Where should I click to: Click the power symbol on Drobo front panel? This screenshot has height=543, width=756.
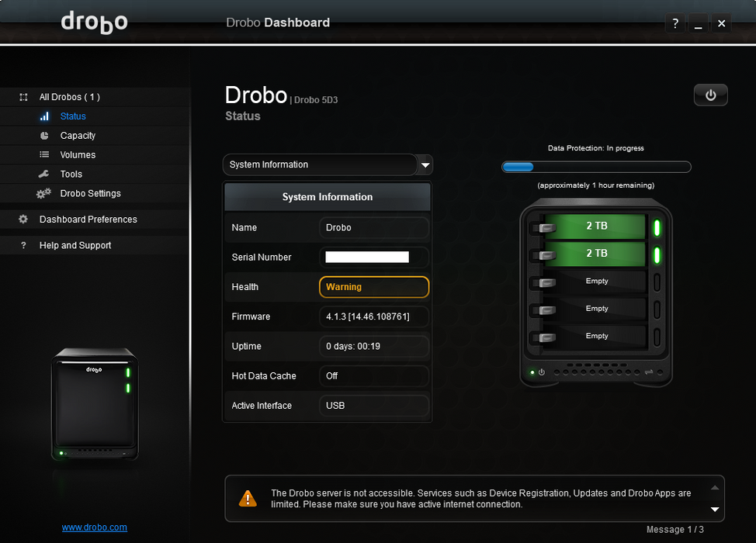point(542,372)
